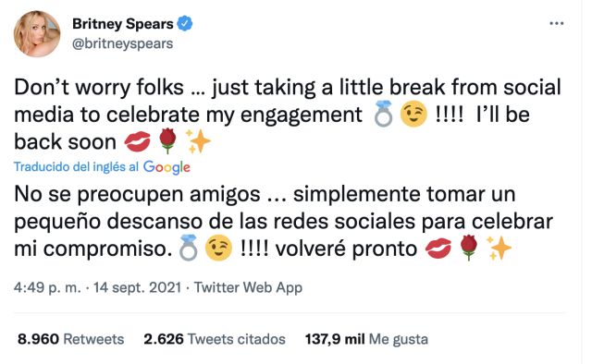Screen dimensions: 592x364
Task: Click the rose emoji in original tweet
Action: (x=167, y=141)
